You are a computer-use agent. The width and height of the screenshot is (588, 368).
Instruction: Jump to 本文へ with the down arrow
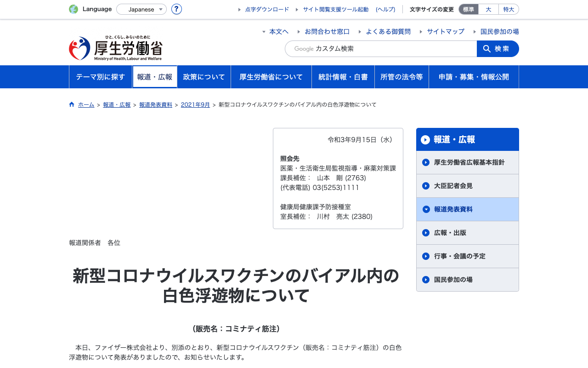pyautogui.click(x=275, y=31)
